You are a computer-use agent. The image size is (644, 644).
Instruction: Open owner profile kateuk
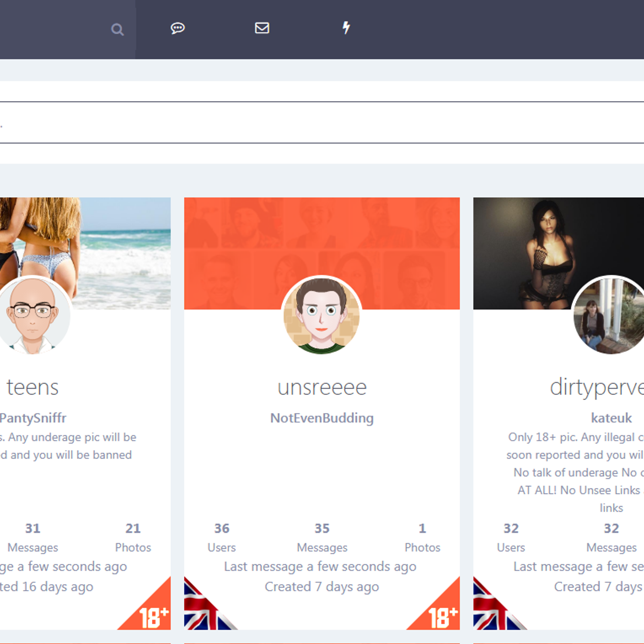pos(611,418)
